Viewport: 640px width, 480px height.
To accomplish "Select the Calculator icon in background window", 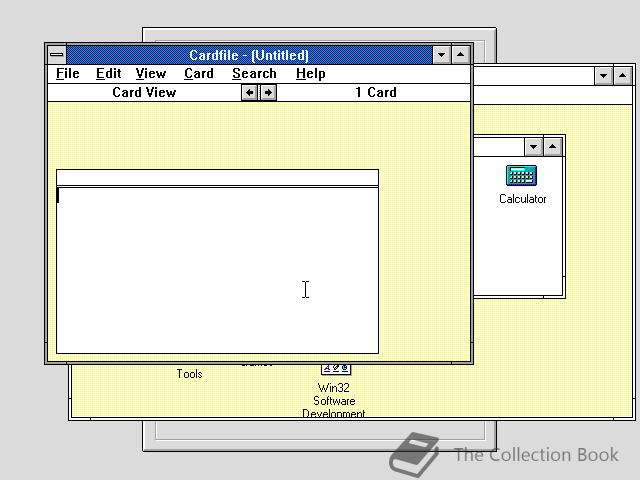I will tap(521, 176).
